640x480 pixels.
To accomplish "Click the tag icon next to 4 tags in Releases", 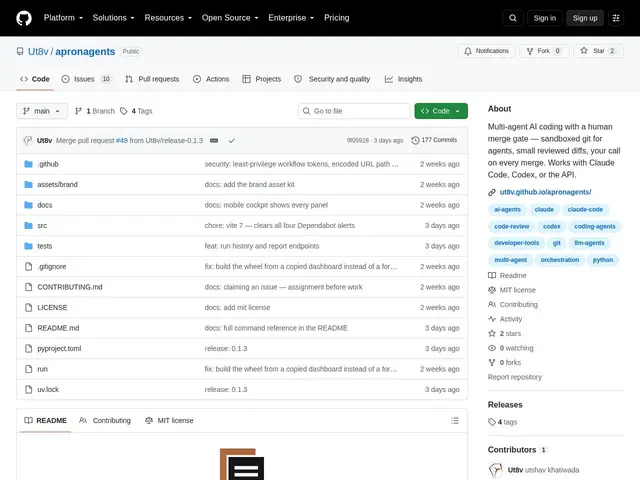I will click(492, 422).
